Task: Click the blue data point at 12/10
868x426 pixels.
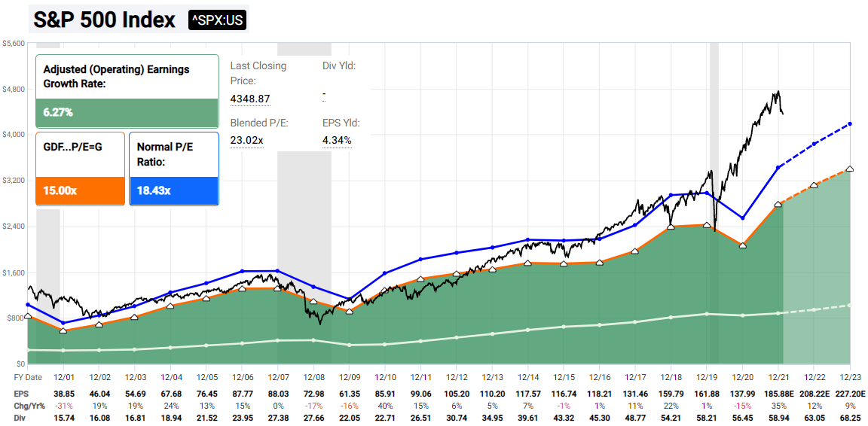Action: (x=385, y=272)
